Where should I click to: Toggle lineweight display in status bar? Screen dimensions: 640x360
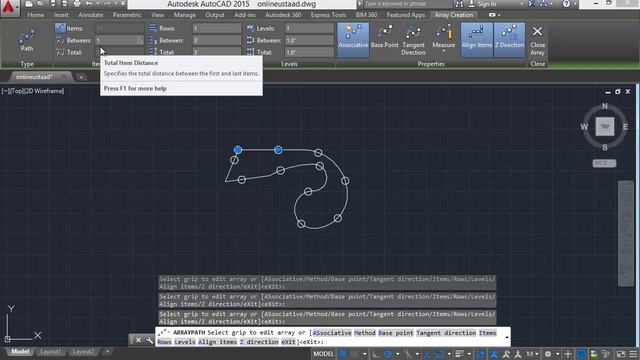[460, 353]
